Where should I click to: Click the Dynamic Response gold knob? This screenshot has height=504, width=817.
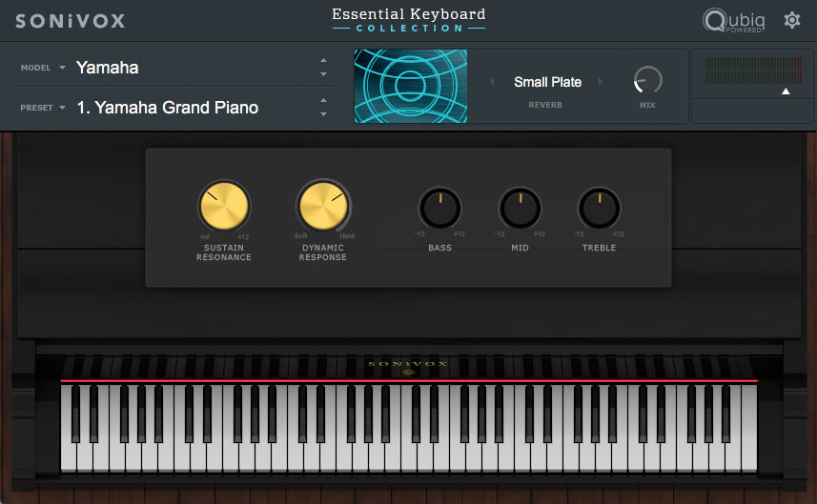(323, 205)
